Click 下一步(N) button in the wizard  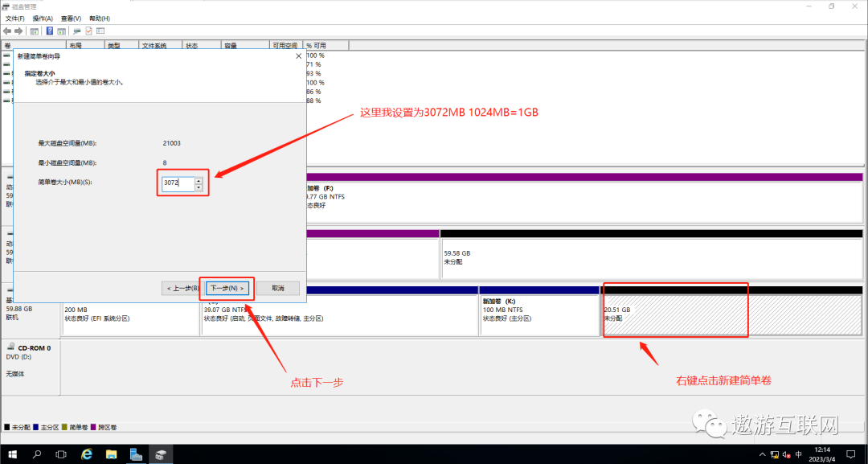pos(227,289)
